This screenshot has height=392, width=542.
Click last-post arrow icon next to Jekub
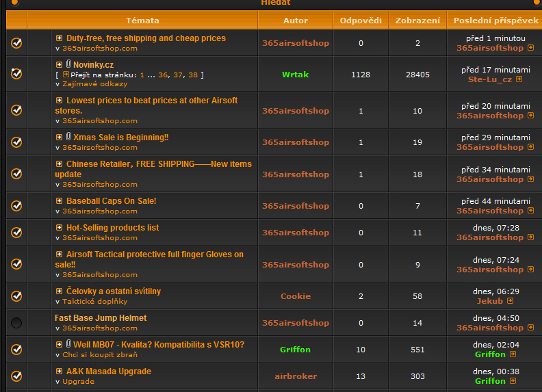[511, 301]
